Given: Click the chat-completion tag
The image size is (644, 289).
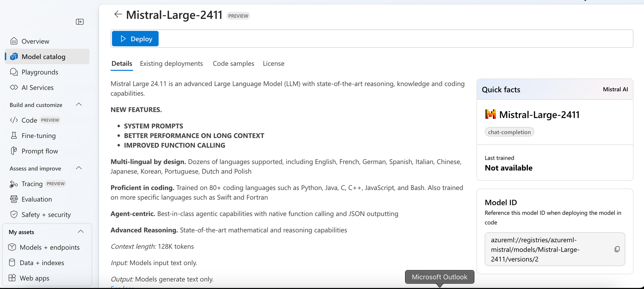Looking at the screenshot, I should [509, 132].
